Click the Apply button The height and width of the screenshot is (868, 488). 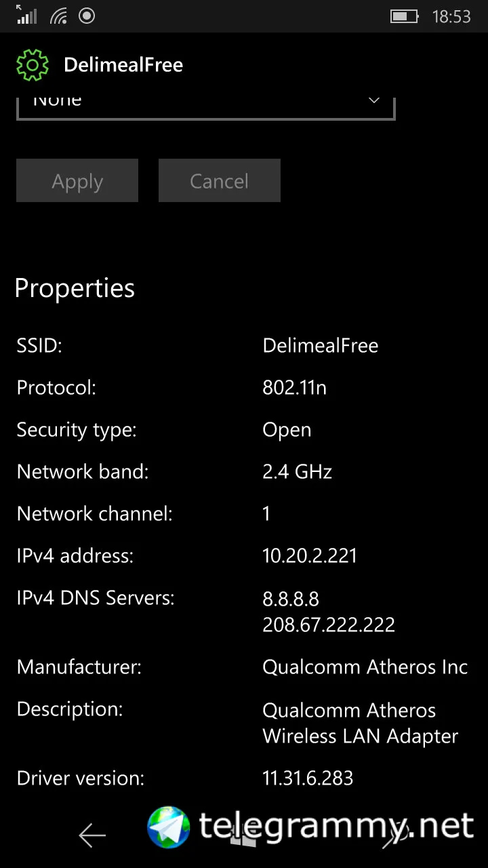click(77, 180)
